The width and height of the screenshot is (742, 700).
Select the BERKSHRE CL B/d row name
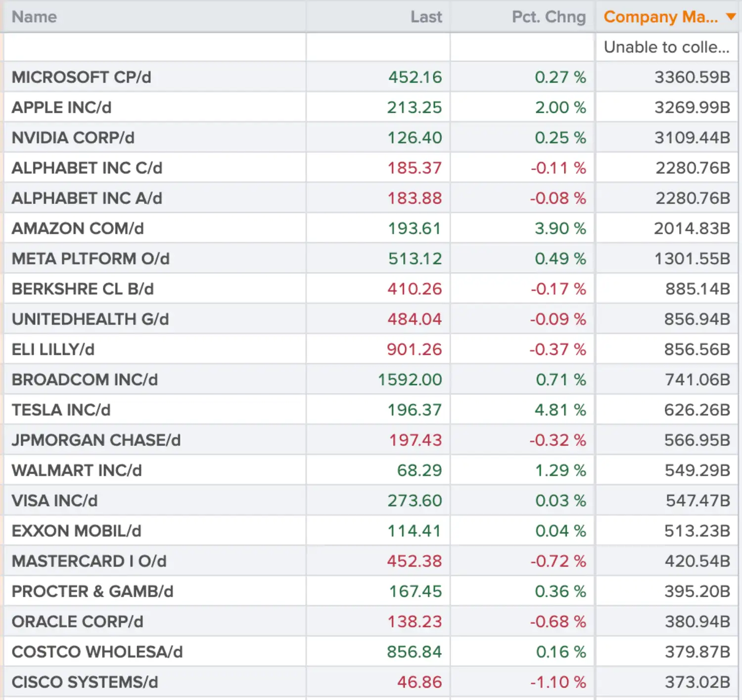pos(83,289)
